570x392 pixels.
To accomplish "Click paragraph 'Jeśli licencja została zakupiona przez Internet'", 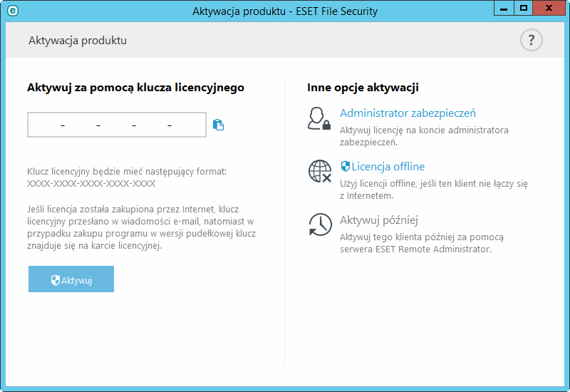I will [141, 227].
